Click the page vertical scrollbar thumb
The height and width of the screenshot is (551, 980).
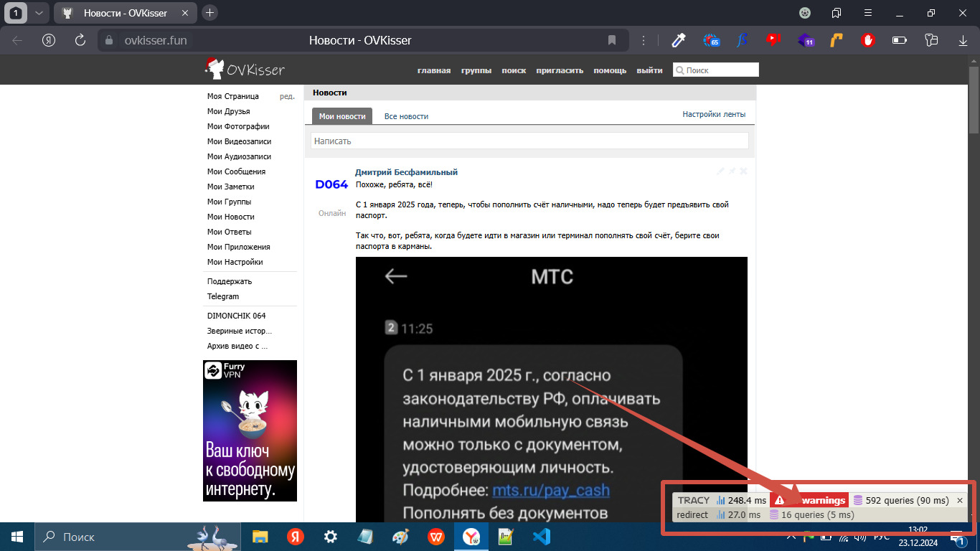(x=974, y=100)
